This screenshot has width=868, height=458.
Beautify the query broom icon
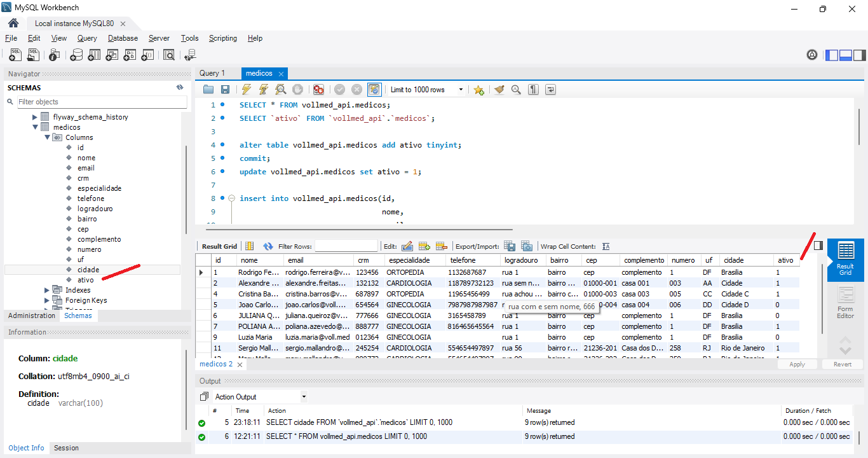coord(499,90)
